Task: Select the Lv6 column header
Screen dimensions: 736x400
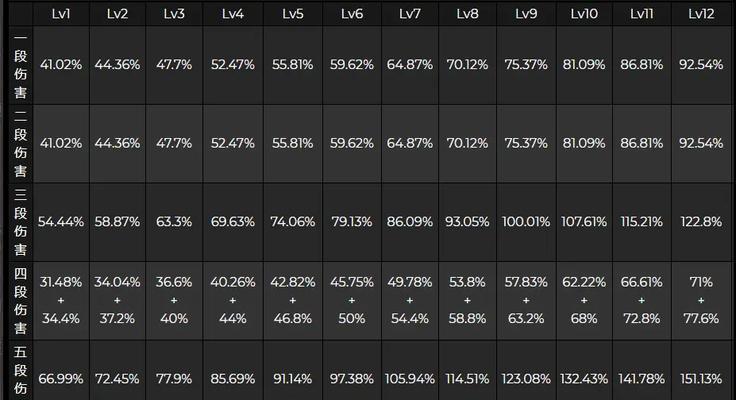Action: pyautogui.click(x=351, y=14)
